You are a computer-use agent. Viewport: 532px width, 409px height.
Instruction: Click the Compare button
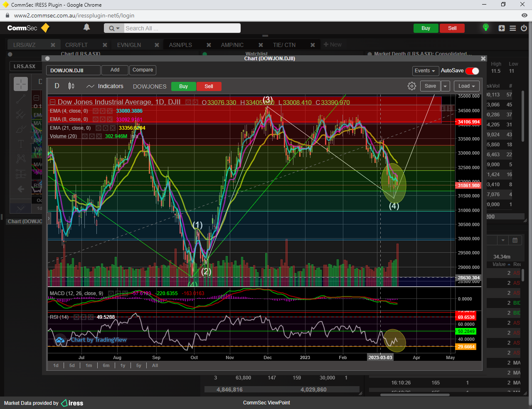(x=143, y=70)
